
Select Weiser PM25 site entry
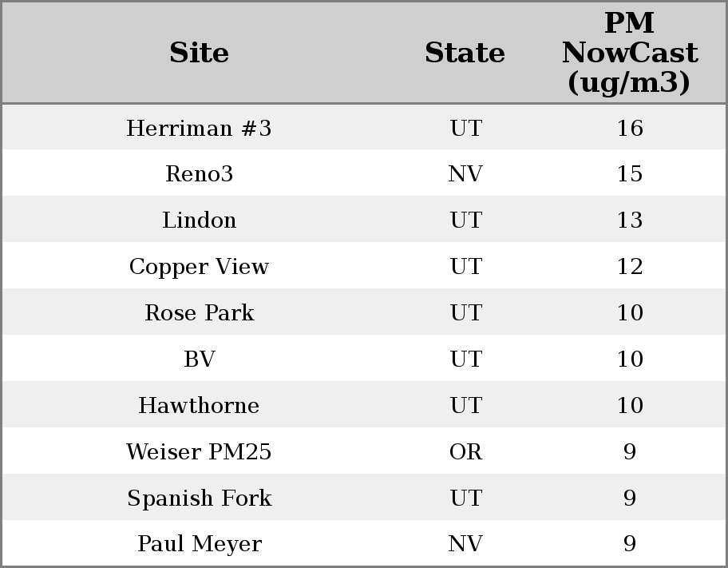click(199, 452)
